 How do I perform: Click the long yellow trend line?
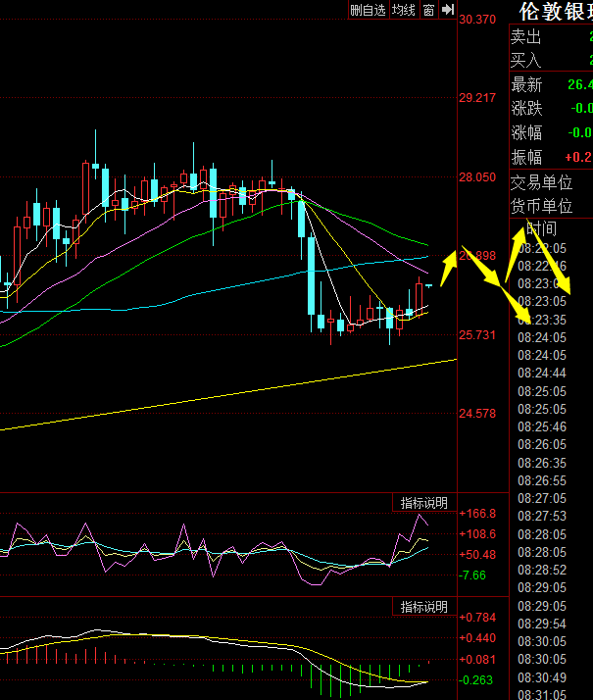228,395
